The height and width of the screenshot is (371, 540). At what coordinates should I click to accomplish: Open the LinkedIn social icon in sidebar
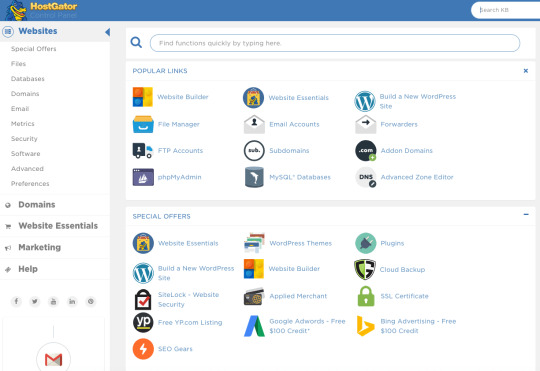click(72, 301)
